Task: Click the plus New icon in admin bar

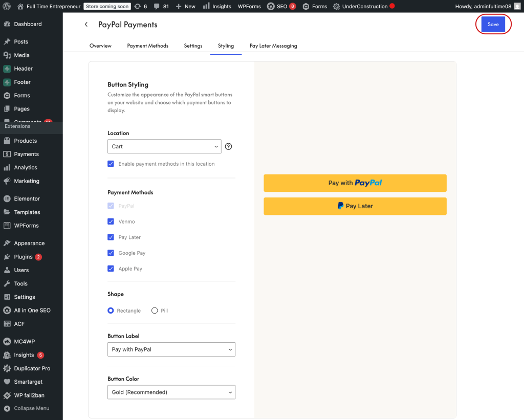Action: coord(179,6)
